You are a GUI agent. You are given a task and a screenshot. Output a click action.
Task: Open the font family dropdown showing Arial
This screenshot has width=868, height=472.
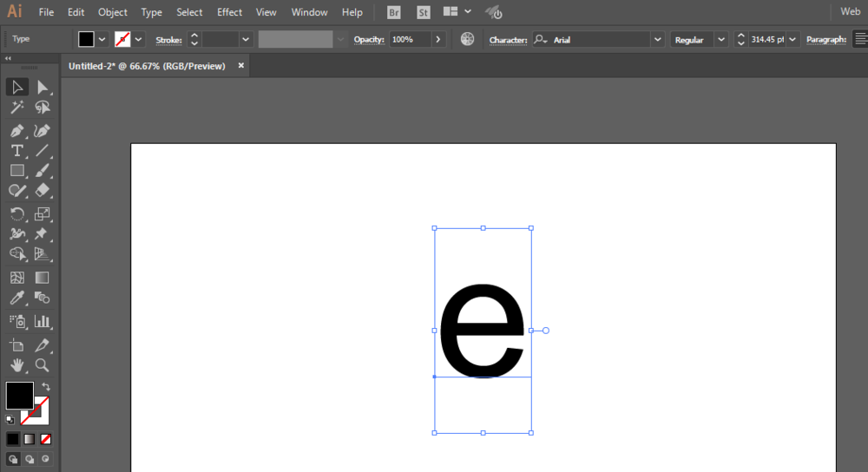[x=657, y=40]
